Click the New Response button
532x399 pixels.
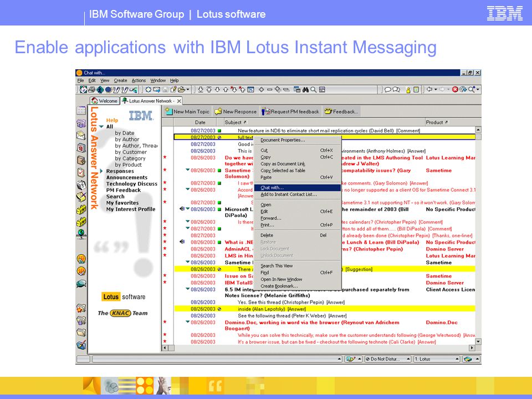(x=236, y=111)
